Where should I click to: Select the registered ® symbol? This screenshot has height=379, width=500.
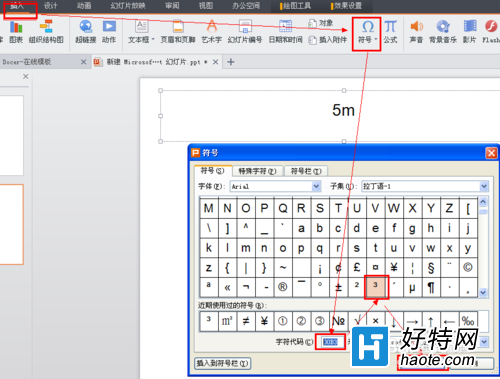coord(283,286)
